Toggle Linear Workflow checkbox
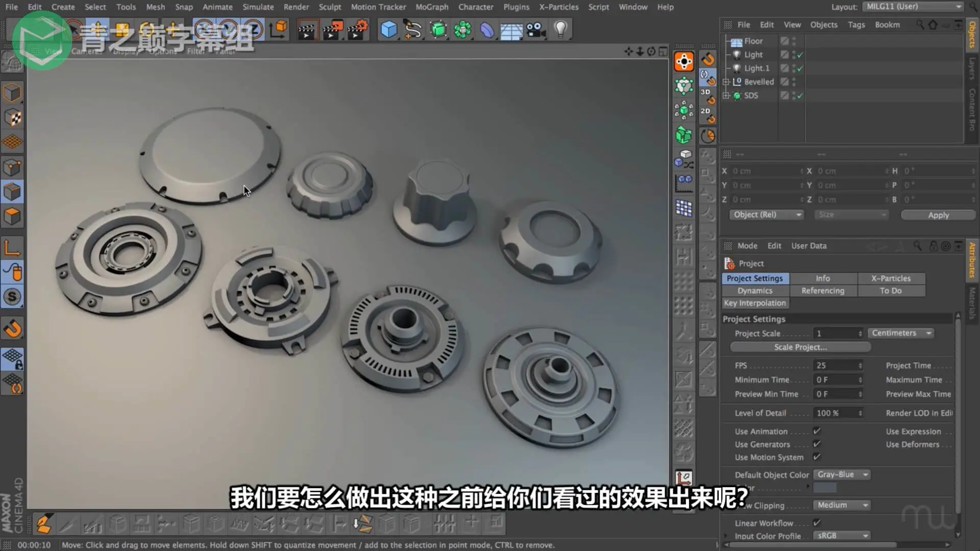This screenshot has height=551, width=980. (817, 523)
